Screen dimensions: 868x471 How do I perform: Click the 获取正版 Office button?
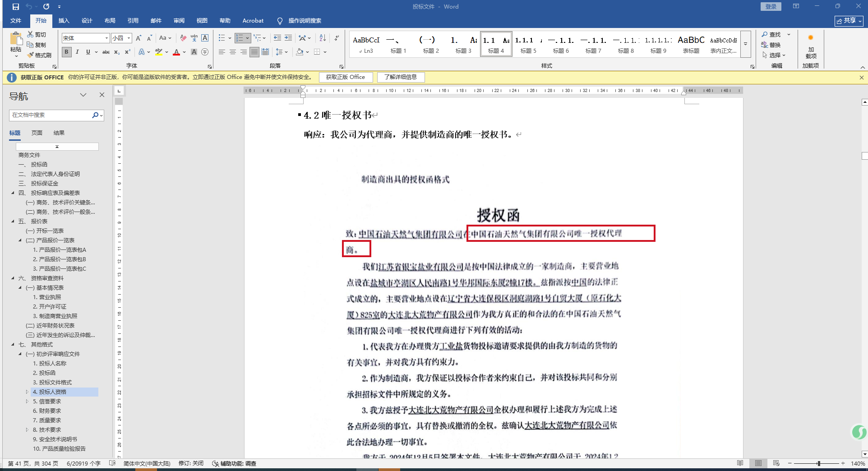pos(346,77)
